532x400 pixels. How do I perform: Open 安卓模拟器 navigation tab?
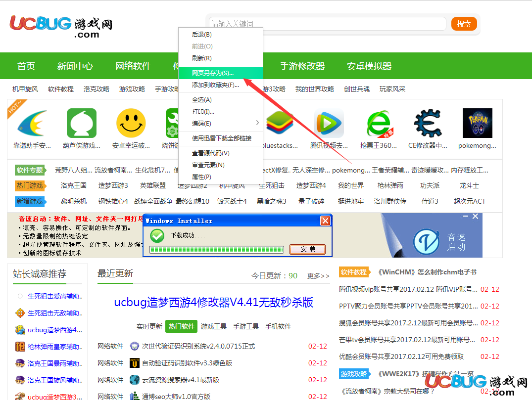[369, 66]
